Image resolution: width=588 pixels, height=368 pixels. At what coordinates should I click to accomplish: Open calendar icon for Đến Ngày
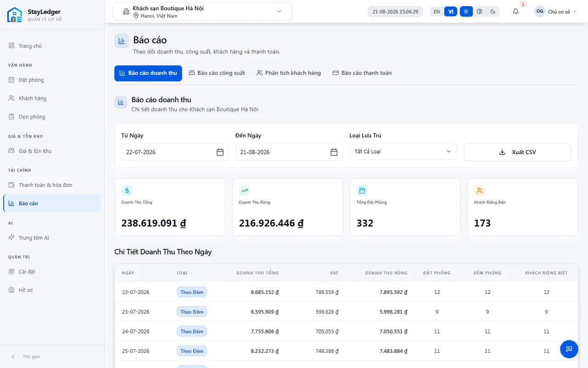click(334, 152)
